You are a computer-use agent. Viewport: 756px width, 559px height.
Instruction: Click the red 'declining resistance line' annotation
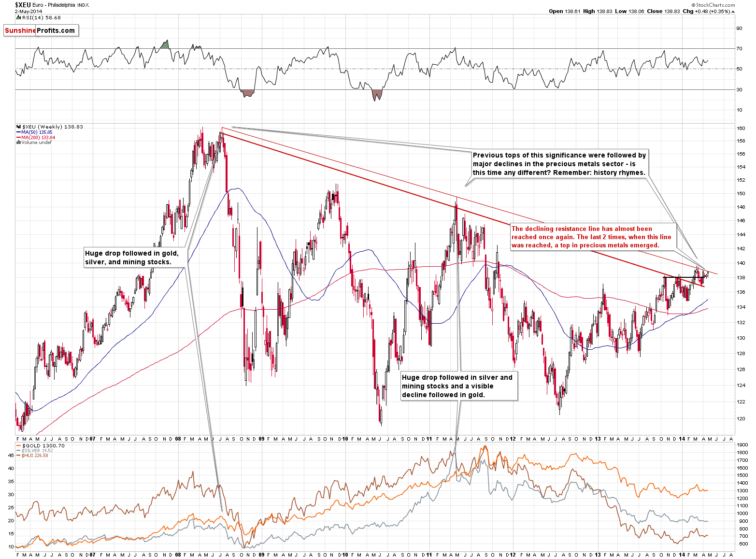coord(593,237)
